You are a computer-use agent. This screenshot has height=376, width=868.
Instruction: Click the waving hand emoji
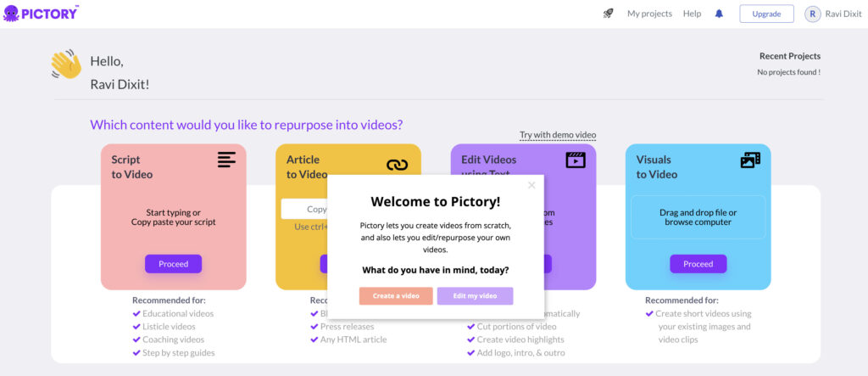(66, 64)
